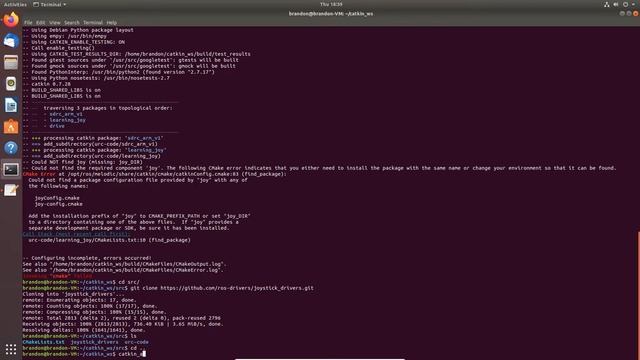Viewport: 640px width, 360px height.
Task: Open the Help icon in dock
Action: 11,148
